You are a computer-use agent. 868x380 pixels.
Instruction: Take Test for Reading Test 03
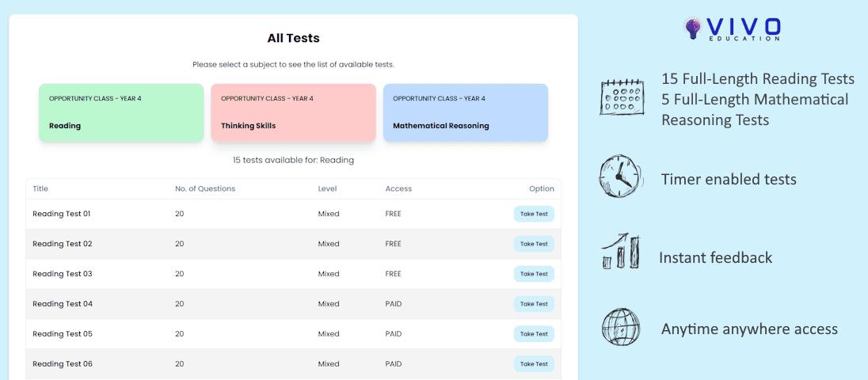(x=534, y=274)
